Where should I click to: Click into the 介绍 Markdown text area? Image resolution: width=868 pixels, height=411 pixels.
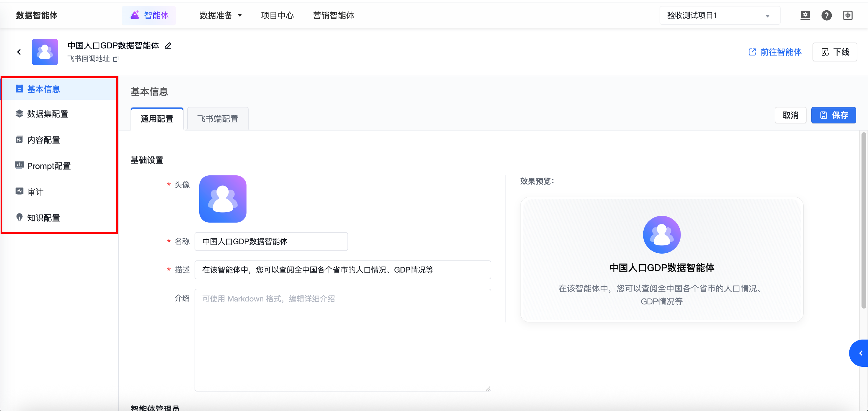tap(342, 340)
